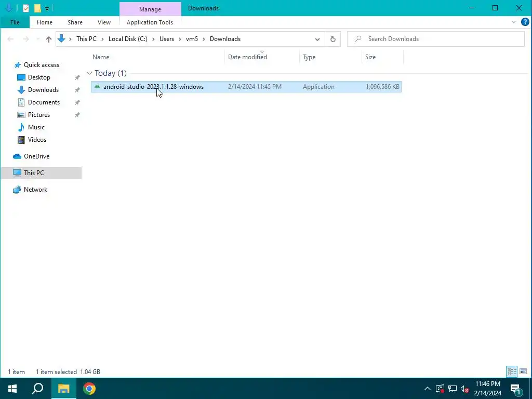532x399 pixels.
Task: Click the 1,096,586 KB size cell
Action: tap(382, 87)
